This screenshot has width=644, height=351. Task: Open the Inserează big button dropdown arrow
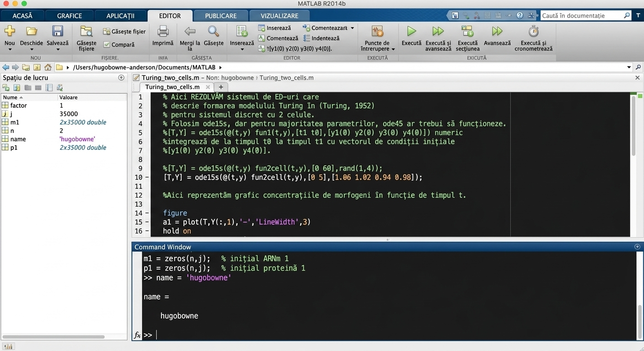point(242,50)
